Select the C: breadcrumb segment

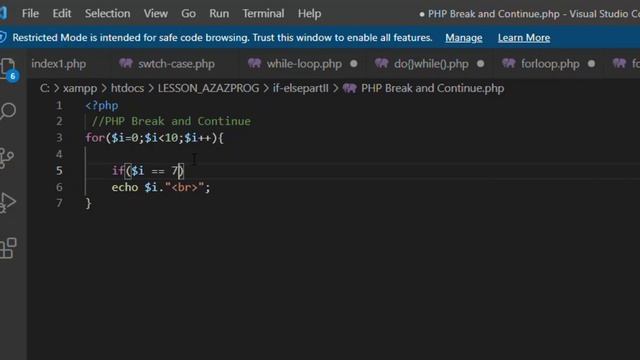point(44,88)
